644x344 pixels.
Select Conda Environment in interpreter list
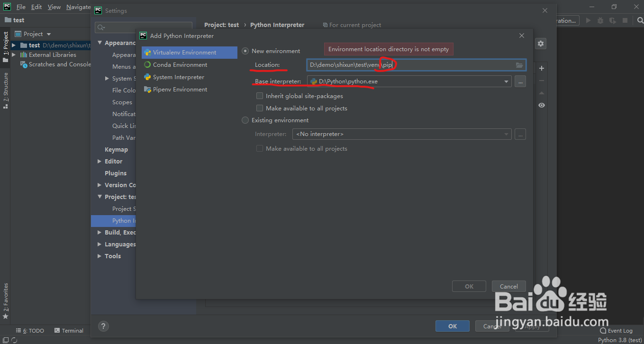coord(180,65)
